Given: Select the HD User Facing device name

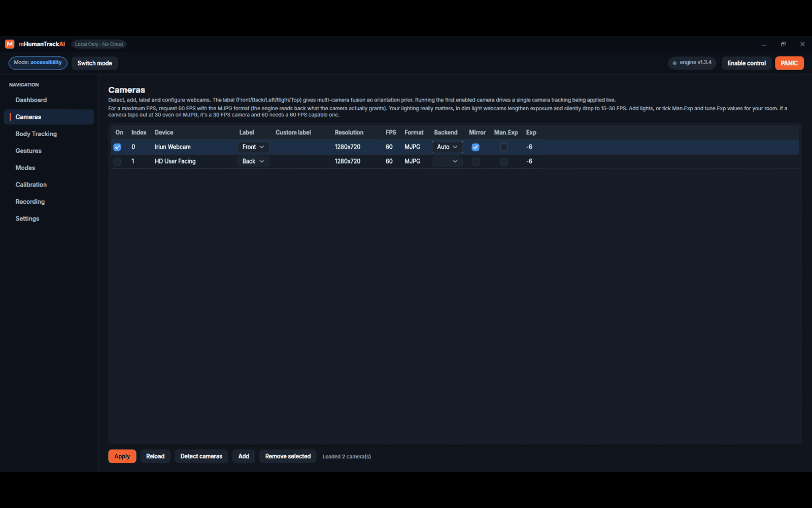Looking at the screenshot, I should click(175, 161).
